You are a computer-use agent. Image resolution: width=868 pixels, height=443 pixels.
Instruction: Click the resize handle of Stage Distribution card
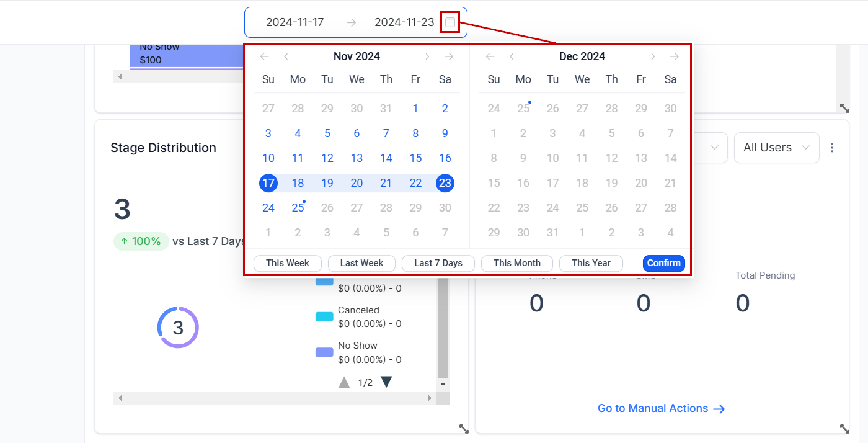pyautogui.click(x=463, y=428)
